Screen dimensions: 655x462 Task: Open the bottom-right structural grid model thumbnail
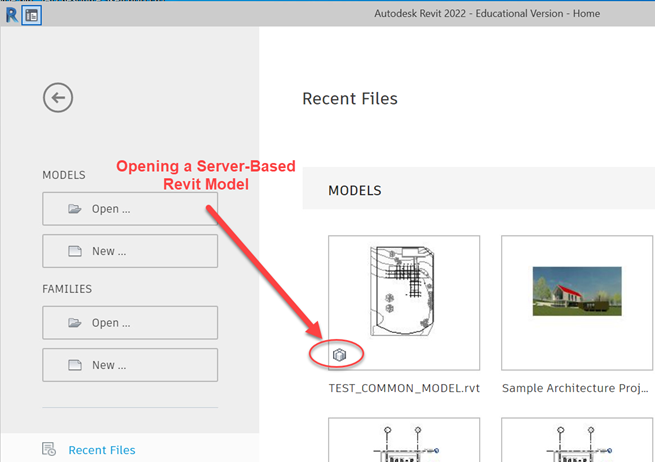point(577,440)
